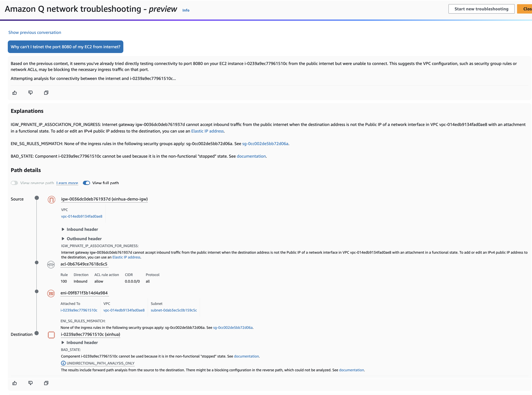532x395 pixels.
Task: Click the Destination path node dot
Action: (x=37, y=333)
